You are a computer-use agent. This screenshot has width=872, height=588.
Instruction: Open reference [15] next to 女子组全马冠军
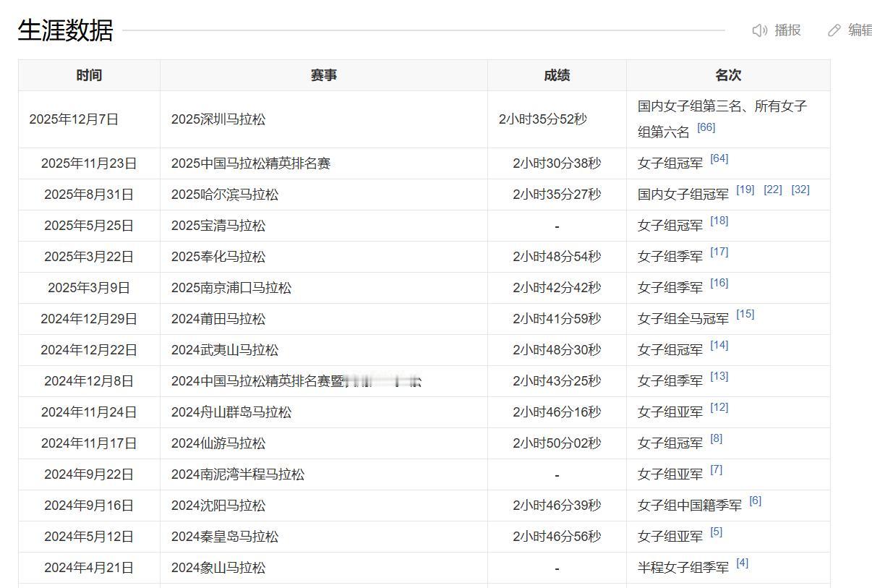(746, 314)
